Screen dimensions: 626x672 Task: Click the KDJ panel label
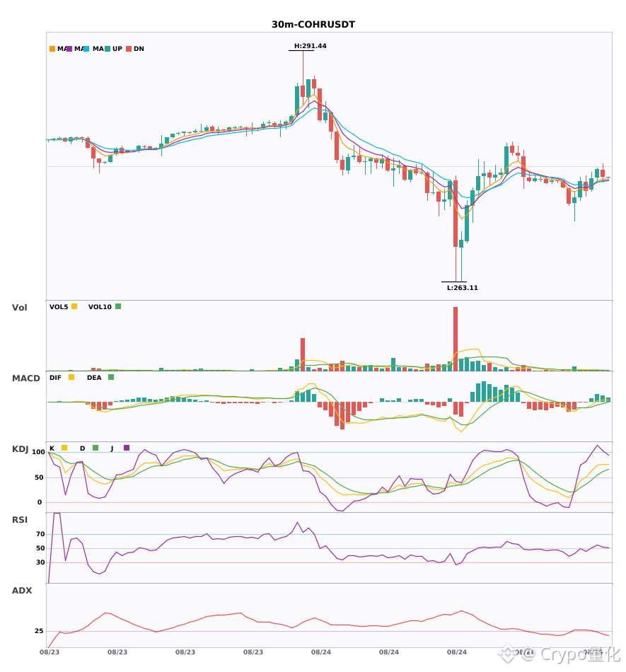coord(20,449)
